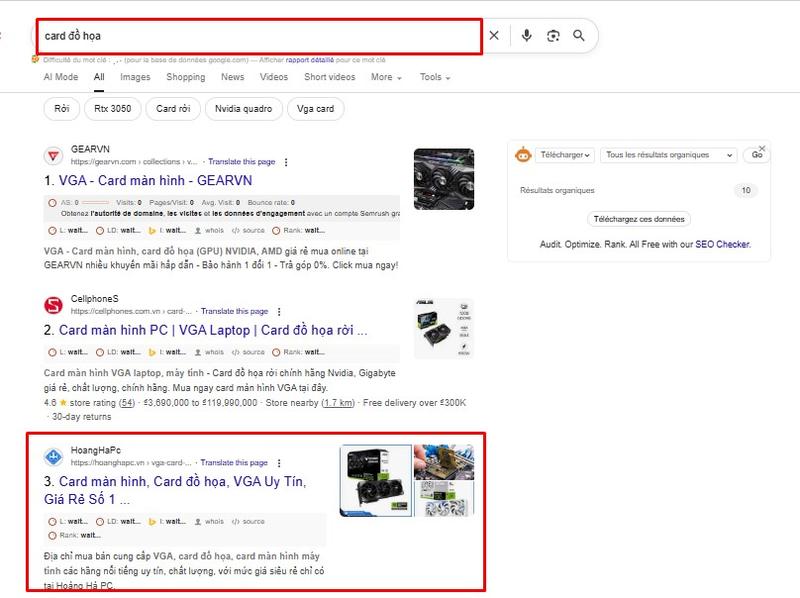Switch to the Shopping tab
800x598 pixels.
click(186, 77)
